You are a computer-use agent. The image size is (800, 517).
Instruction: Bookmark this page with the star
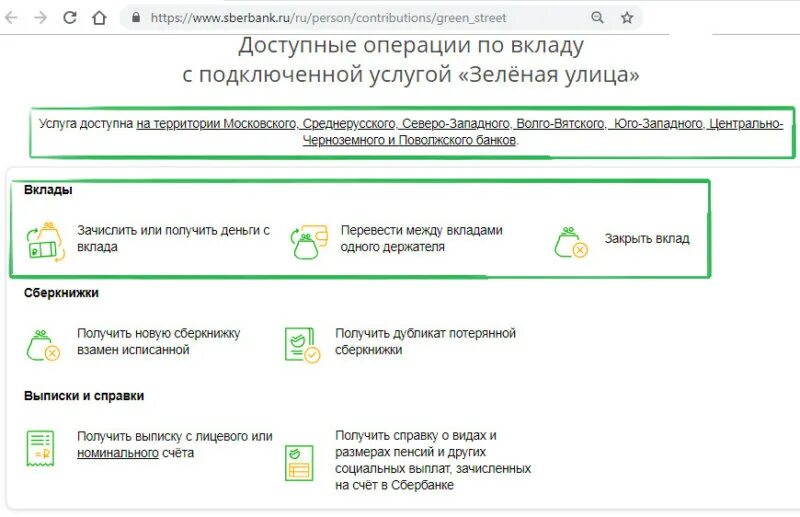[x=627, y=18]
